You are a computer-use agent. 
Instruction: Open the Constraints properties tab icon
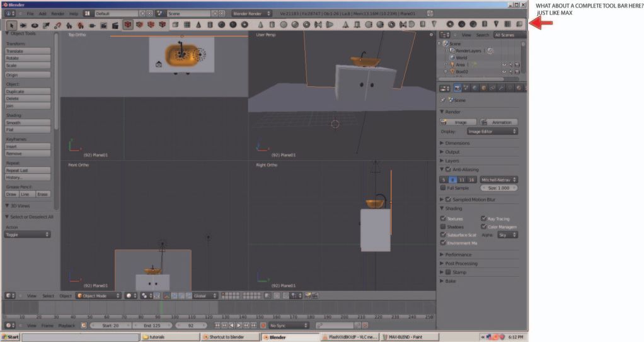click(492, 88)
